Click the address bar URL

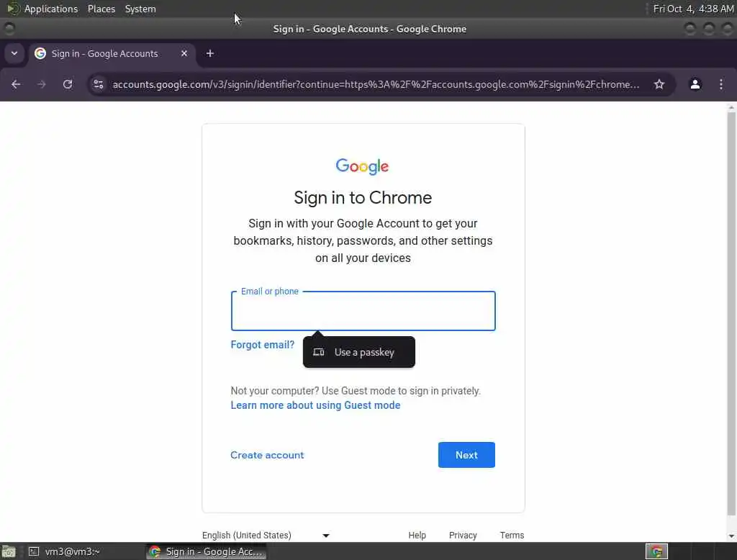(x=376, y=84)
